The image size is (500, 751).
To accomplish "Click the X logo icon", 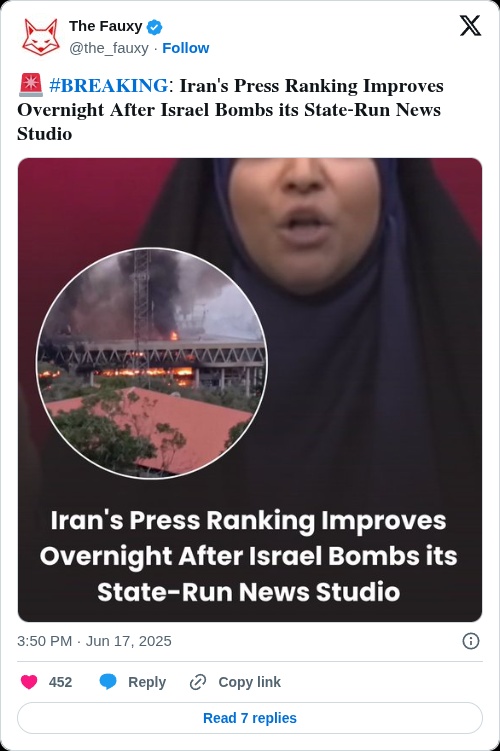I will tap(470, 26).
